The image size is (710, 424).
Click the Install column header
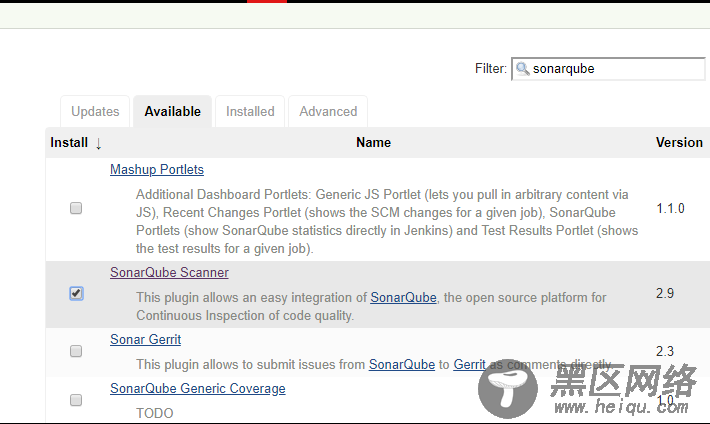(69, 142)
